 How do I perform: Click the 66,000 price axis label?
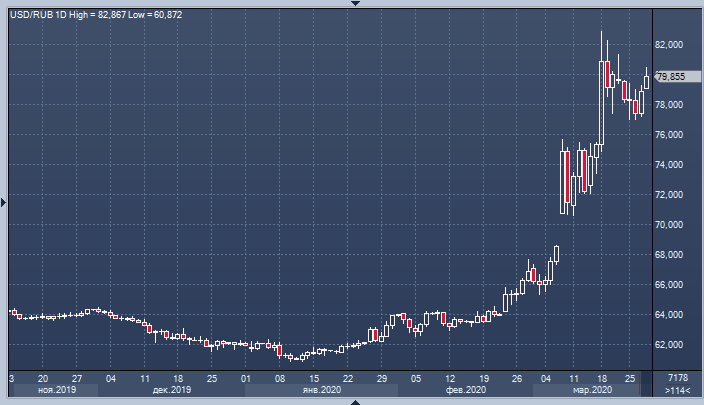pos(668,285)
